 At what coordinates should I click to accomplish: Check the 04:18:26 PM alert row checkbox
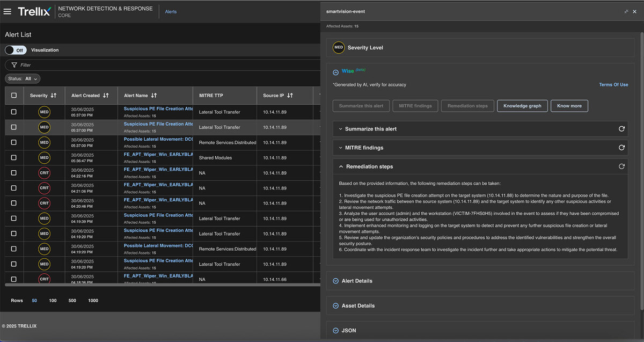14,279
